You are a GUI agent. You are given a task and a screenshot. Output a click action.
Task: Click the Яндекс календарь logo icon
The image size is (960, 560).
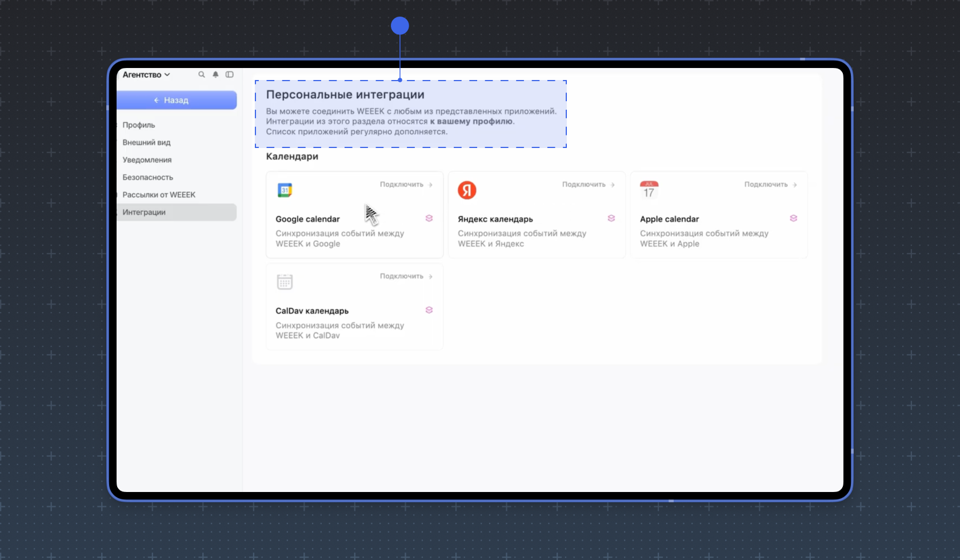point(466,190)
